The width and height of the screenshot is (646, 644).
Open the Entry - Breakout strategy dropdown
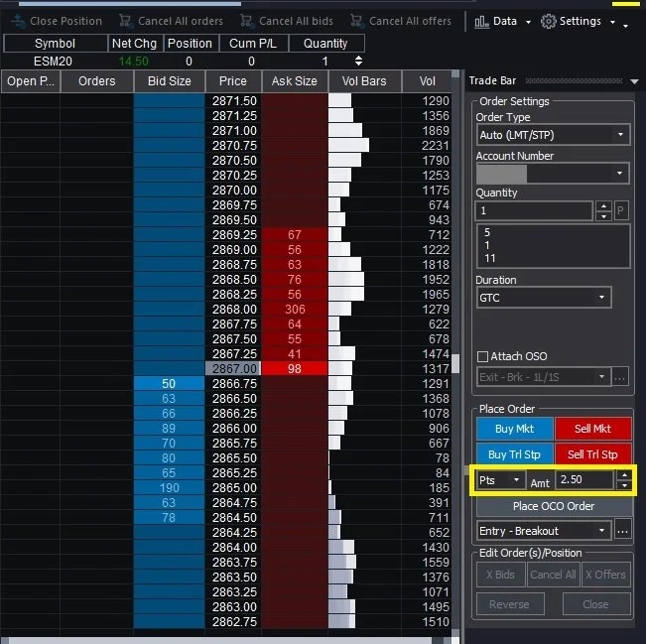pos(601,531)
